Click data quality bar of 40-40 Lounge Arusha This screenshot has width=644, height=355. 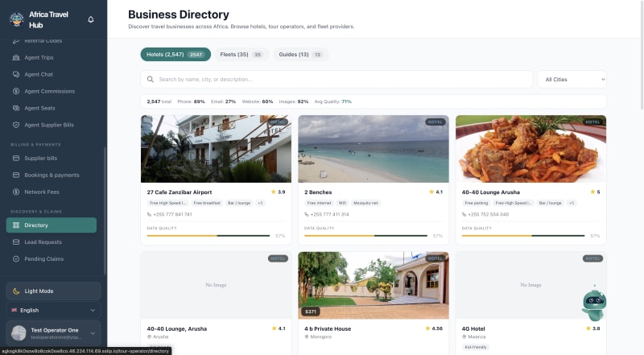[x=522, y=236]
